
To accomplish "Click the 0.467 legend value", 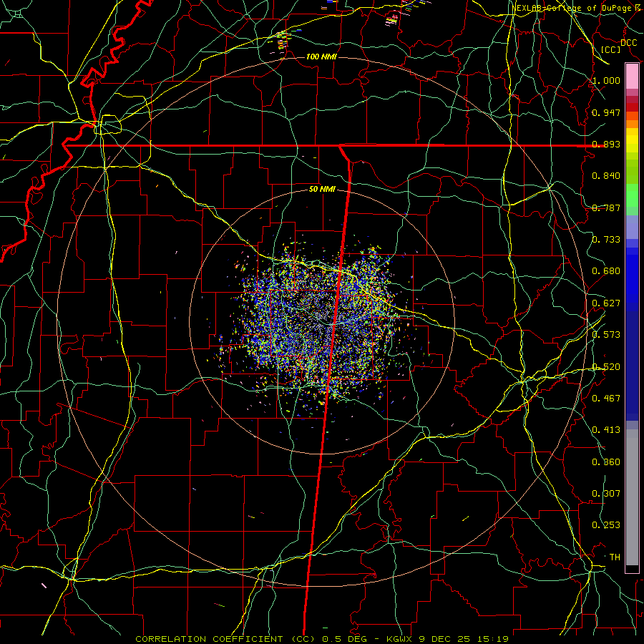I will [x=606, y=399].
